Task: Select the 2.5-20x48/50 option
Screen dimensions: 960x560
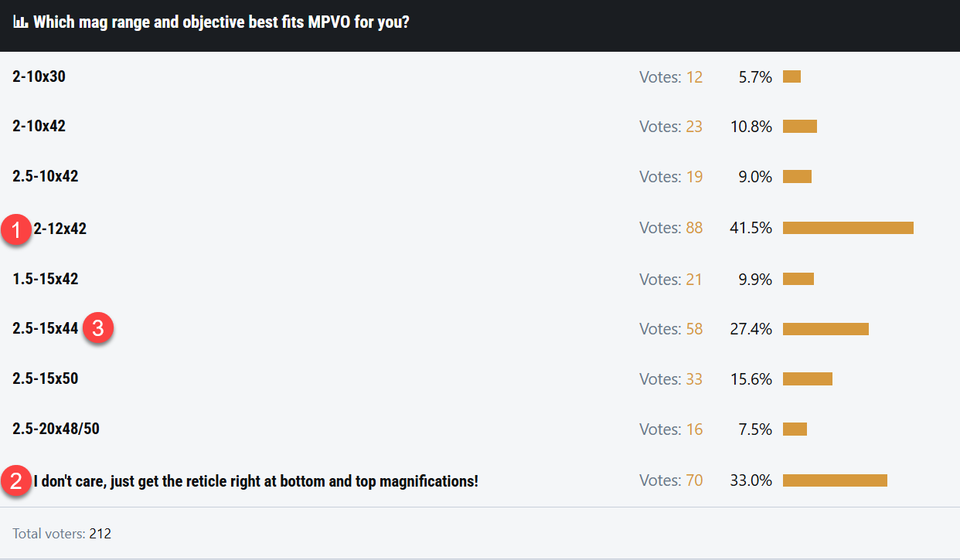Action: [x=56, y=428]
